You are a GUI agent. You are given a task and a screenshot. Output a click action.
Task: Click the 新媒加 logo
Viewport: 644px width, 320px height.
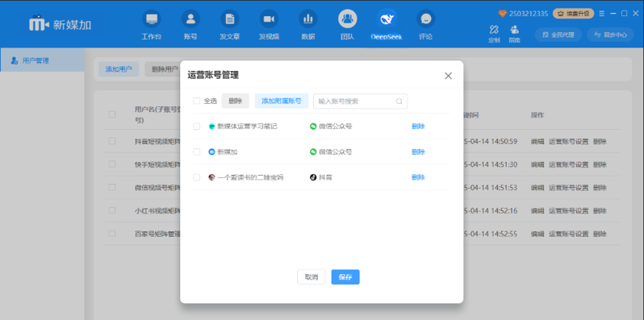(60, 25)
